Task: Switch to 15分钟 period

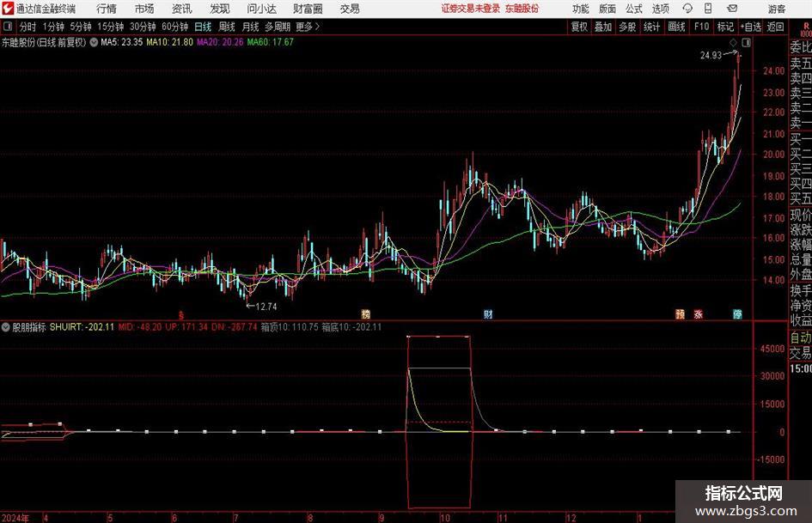Action: (x=111, y=27)
